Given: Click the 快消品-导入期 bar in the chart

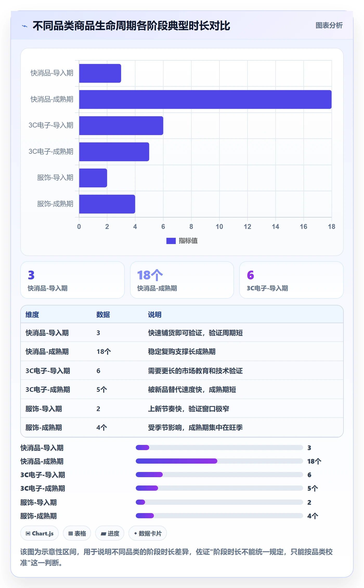Looking at the screenshot, I should tap(100, 73).
